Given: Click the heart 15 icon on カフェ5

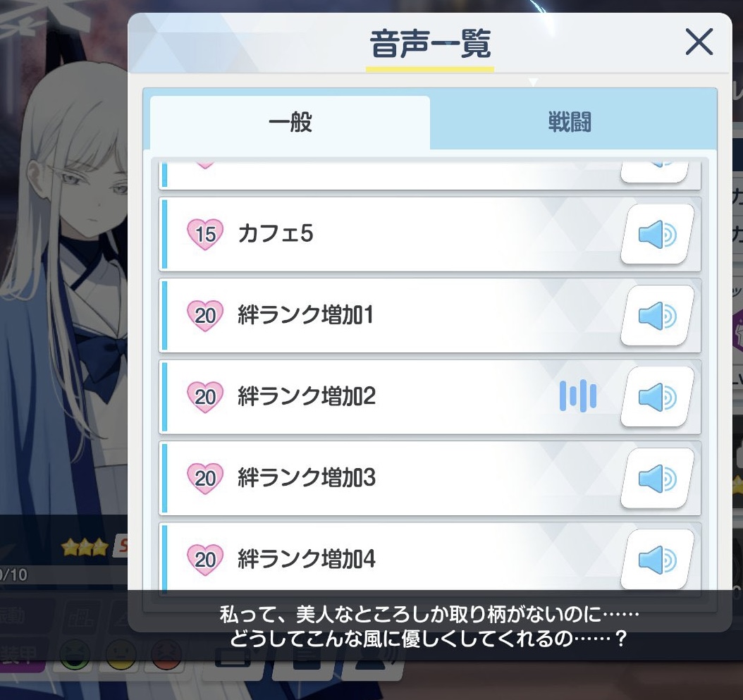Looking at the screenshot, I should (x=205, y=234).
